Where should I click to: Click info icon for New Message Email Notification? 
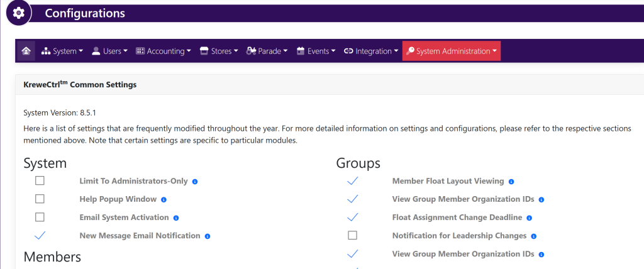point(208,236)
